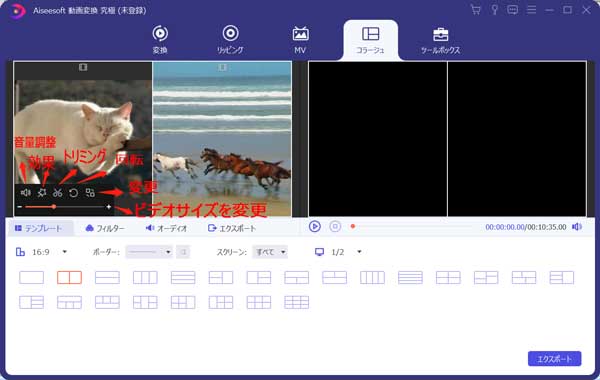Select the three vertical columns template

[145, 277]
